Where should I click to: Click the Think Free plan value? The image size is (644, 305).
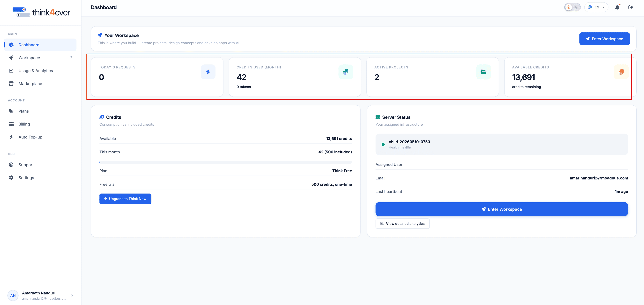[x=342, y=171]
